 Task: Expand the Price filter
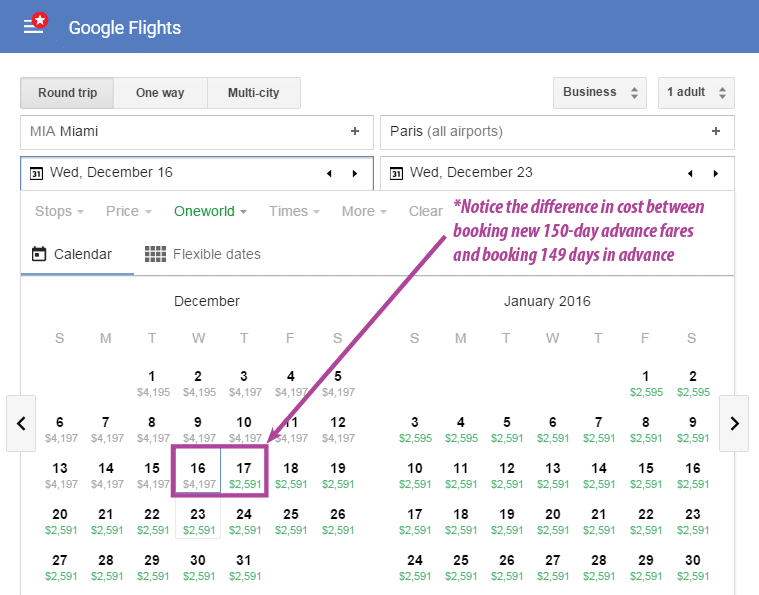click(129, 211)
